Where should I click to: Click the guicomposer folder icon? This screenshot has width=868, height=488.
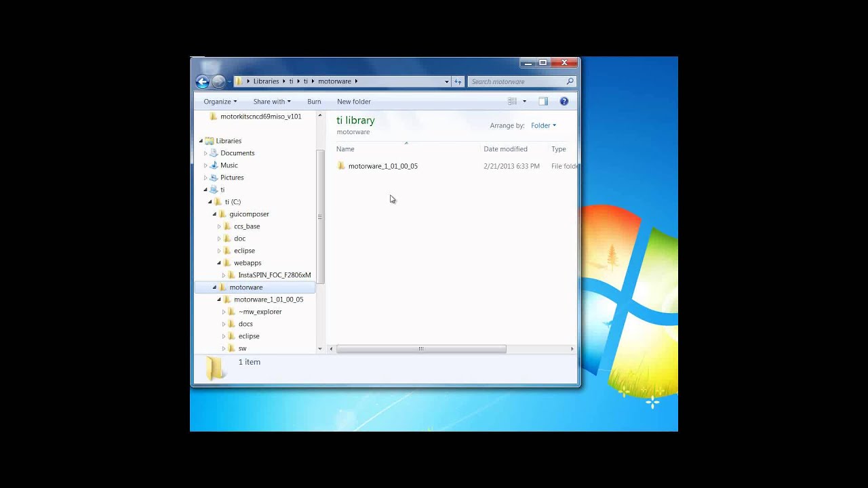[x=223, y=214]
